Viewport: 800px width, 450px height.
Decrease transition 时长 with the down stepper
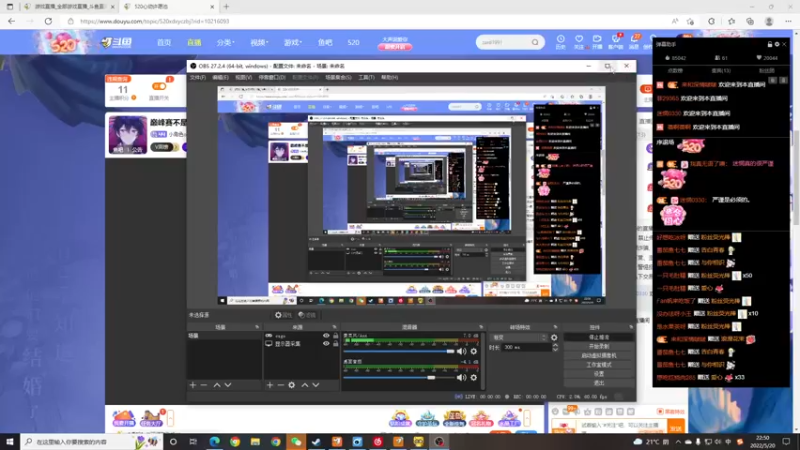tap(555, 349)
